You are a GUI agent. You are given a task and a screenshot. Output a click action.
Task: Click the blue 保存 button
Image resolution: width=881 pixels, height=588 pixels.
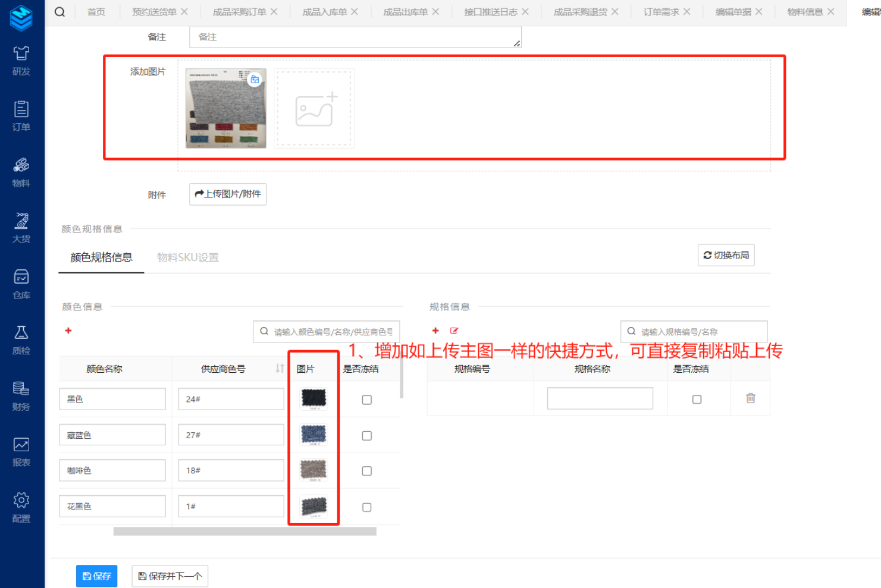click(96, 576)
